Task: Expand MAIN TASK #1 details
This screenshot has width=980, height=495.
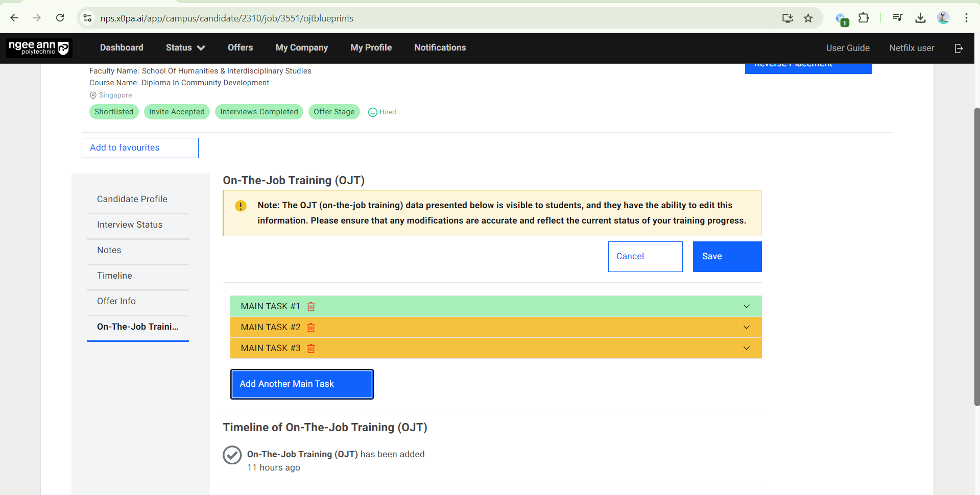Action: point(746,306)
